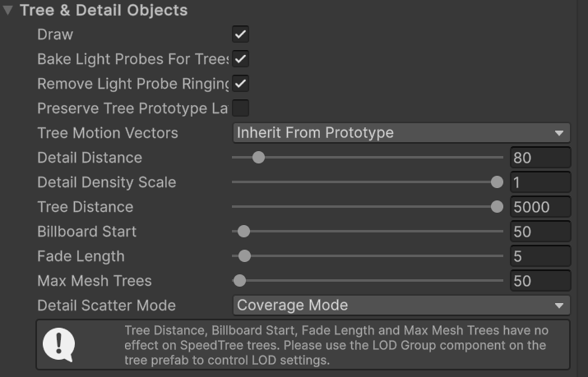Click the Detail Density Scale value field
Screen dimensions: 588x377
tap(539, 182)
